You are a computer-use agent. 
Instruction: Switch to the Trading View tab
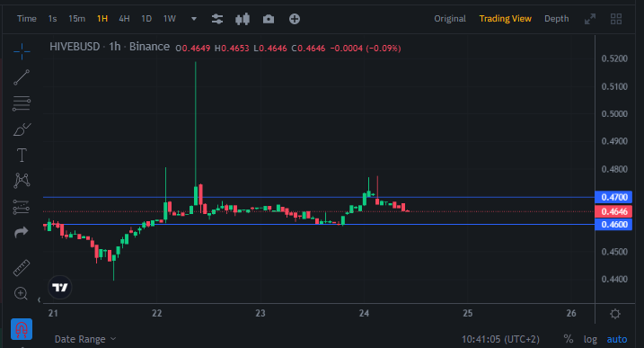pyautogui.click(x=505, y=19)
